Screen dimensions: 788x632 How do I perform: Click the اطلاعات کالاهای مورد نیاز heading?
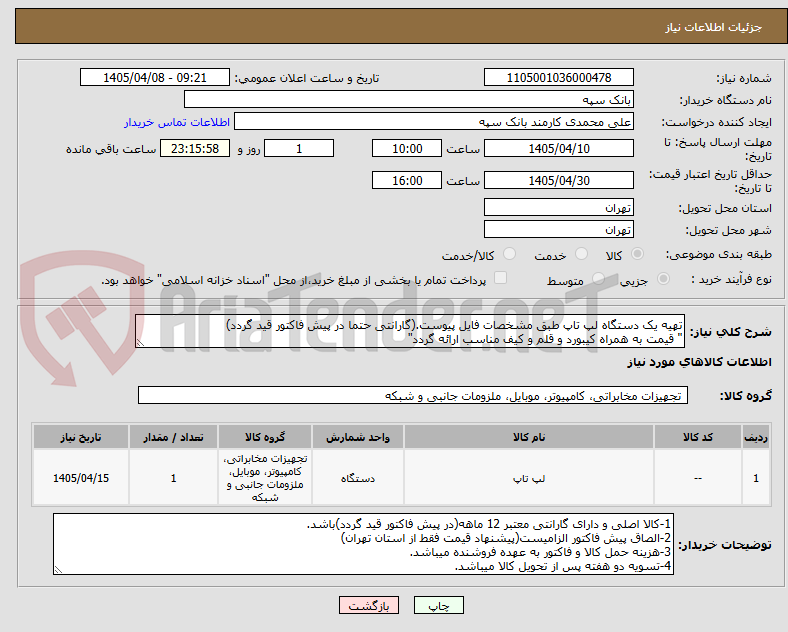[x=699, y=362]
